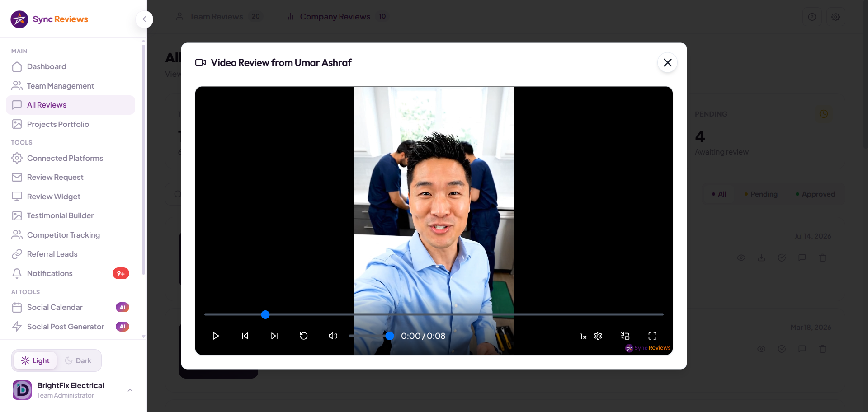Image resolution: width=868 pixels, height=412 pixels.
Task: Open Competitor Tracking
Action: (71, 235)
